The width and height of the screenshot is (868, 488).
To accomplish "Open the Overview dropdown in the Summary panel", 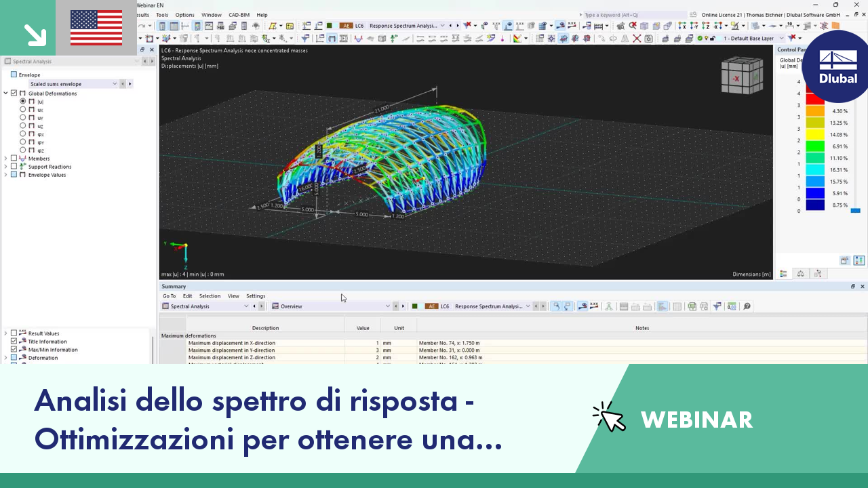I will tap(387, 306).
